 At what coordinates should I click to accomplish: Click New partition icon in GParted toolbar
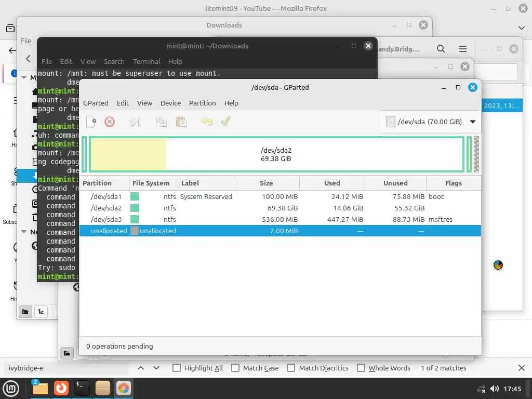click(91, 122)
